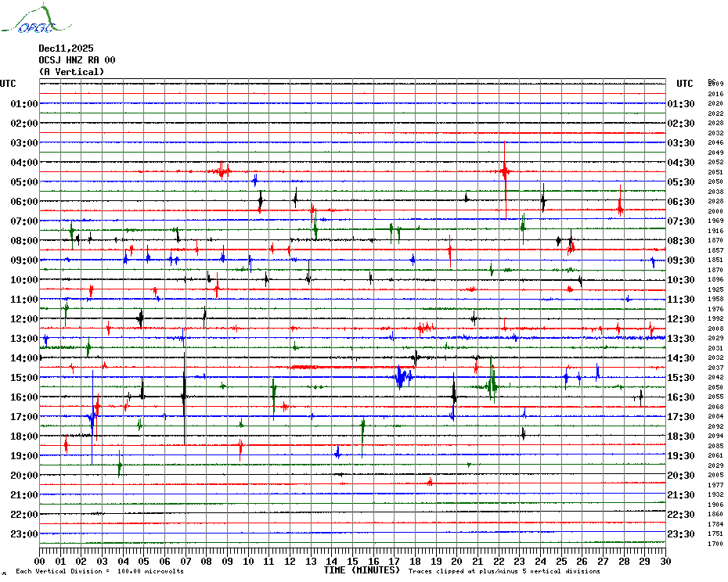Click the 14:30 label on the right axis

[x=682, y=358]
